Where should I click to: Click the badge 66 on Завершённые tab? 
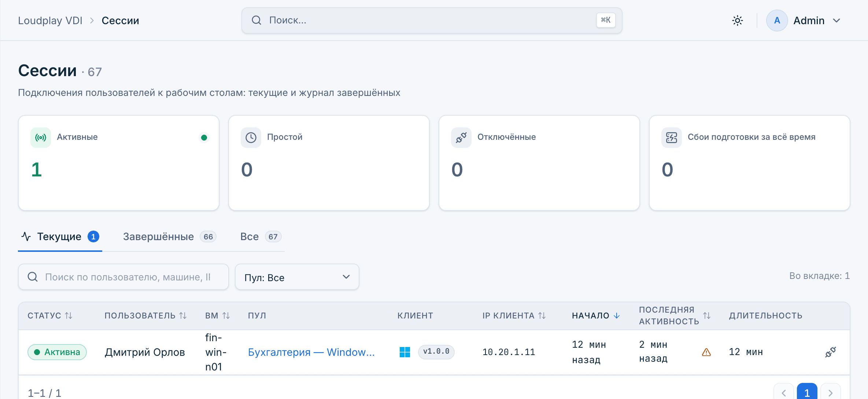point(208,237)
